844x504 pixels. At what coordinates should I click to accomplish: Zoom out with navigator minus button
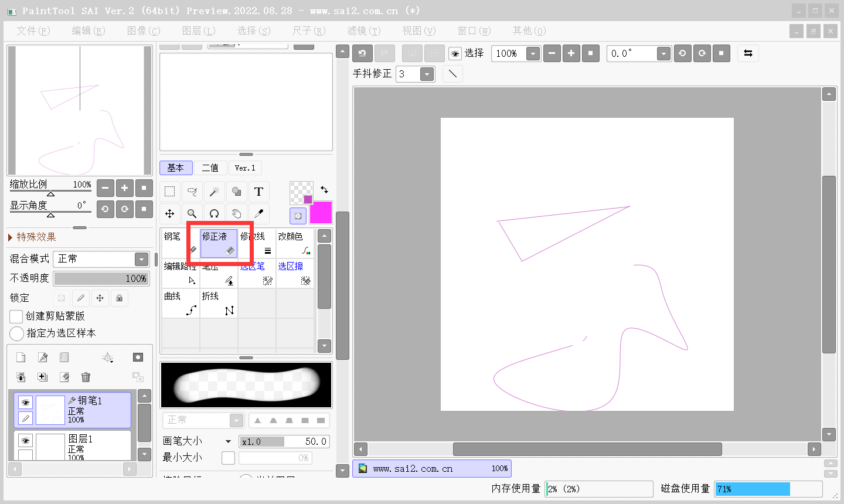pos(105,188)
